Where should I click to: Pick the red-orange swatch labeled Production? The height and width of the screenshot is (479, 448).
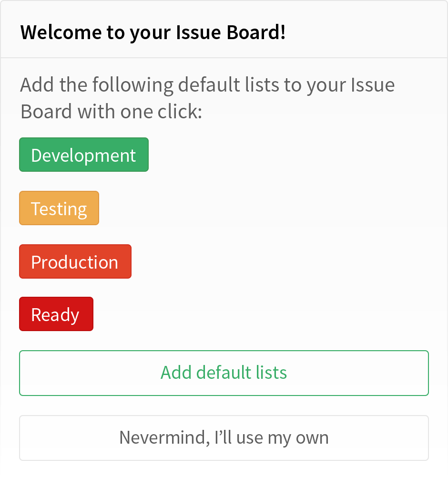tap(75, 261)
